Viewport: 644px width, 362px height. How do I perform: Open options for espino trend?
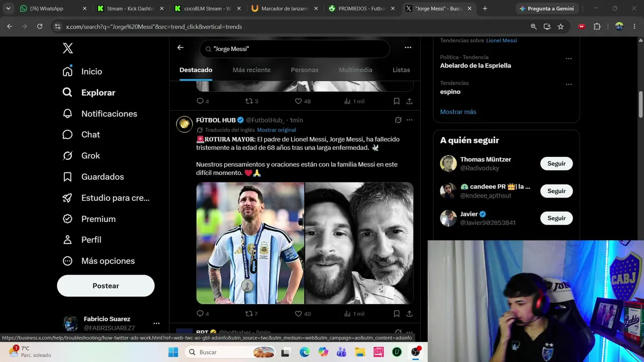[x=569, y=84]
